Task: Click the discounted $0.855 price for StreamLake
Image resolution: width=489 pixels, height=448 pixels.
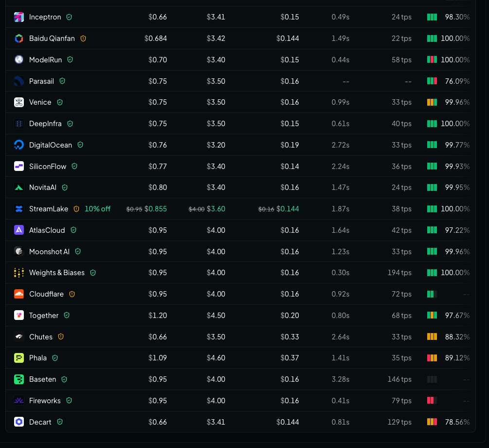Action: (156, 209)
